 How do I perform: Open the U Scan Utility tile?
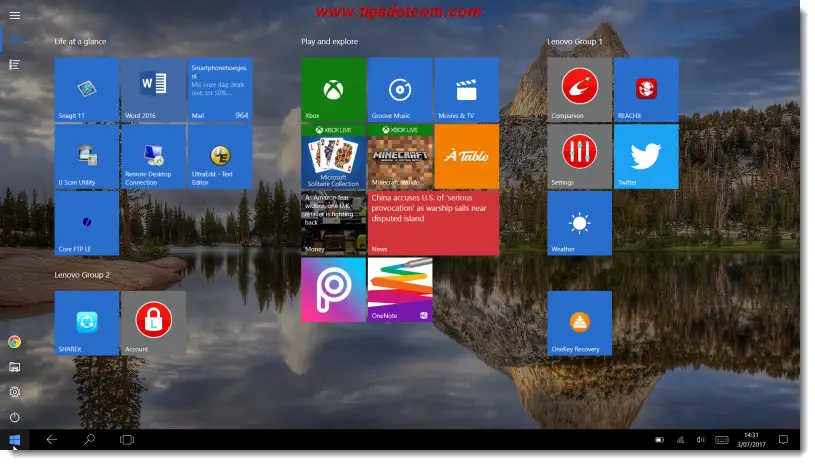click(87, 156)
